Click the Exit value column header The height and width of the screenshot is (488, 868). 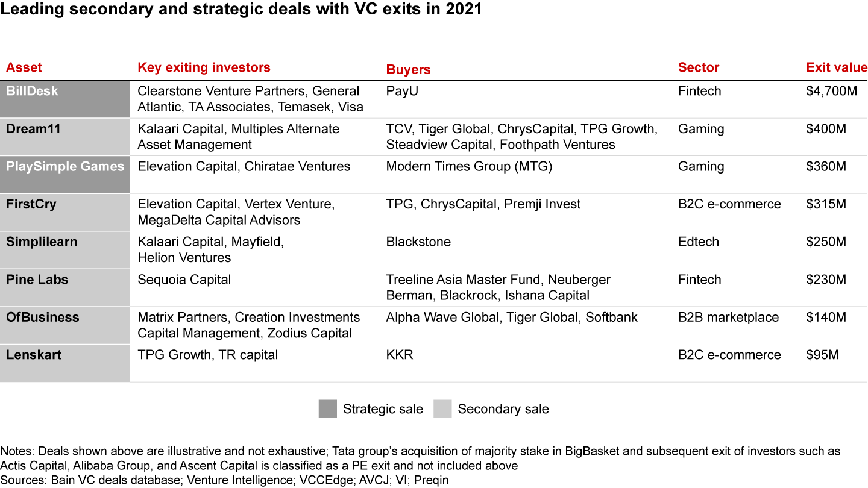837,67
